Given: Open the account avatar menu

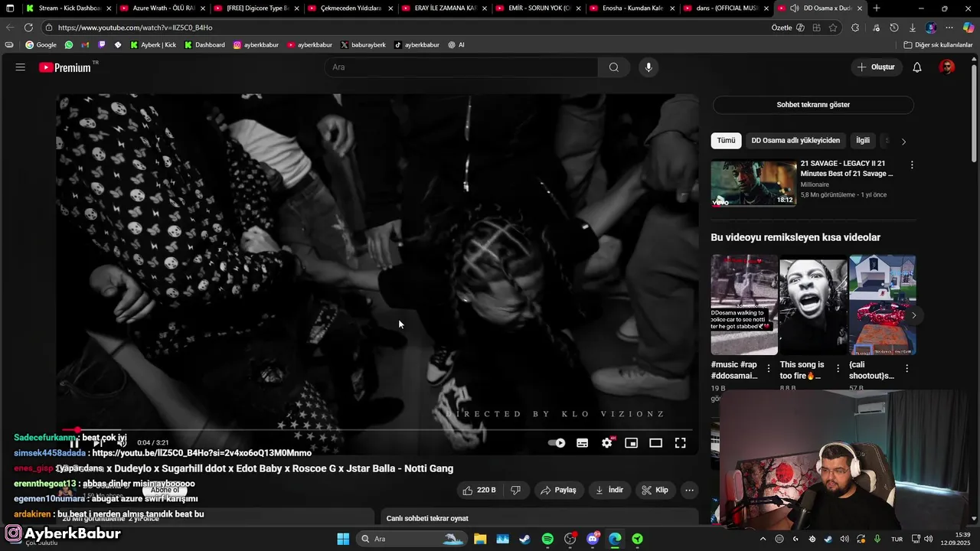Looking at the screenshot, I should coord(947,67).
